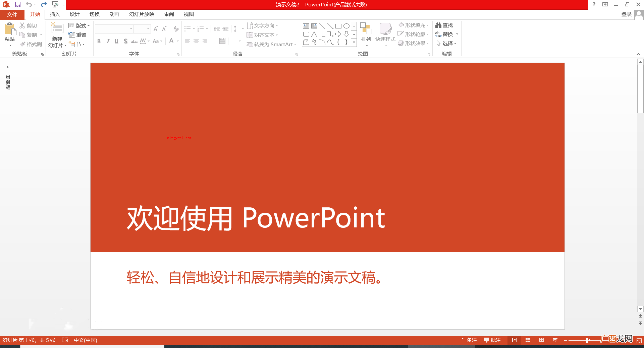Toggle right text alignment
The width and height of the screenshot is (644, 348).
(205, 41)
